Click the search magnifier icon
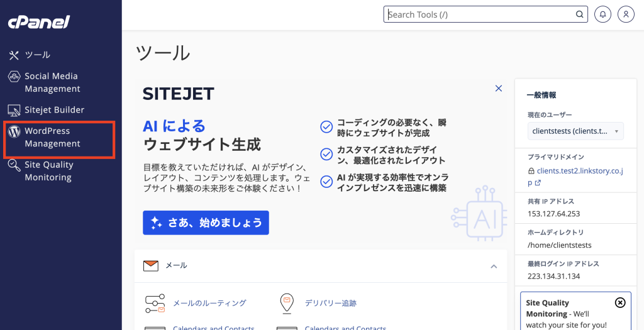644x330 pixels. click(x=579, y=14)
